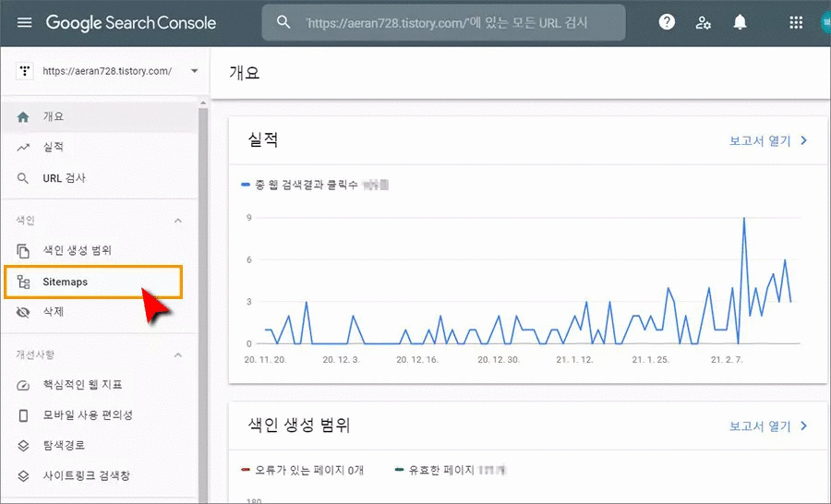This screenshot has height=504, width=831.
Task: Open 삭제 in the sidebar
Action: pos(99,312)
